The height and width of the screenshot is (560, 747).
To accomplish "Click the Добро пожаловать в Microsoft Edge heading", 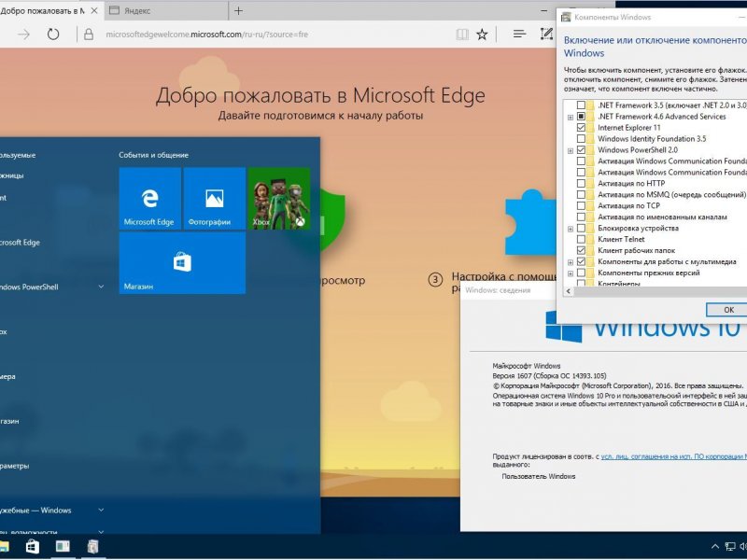I will pos(320,95).
